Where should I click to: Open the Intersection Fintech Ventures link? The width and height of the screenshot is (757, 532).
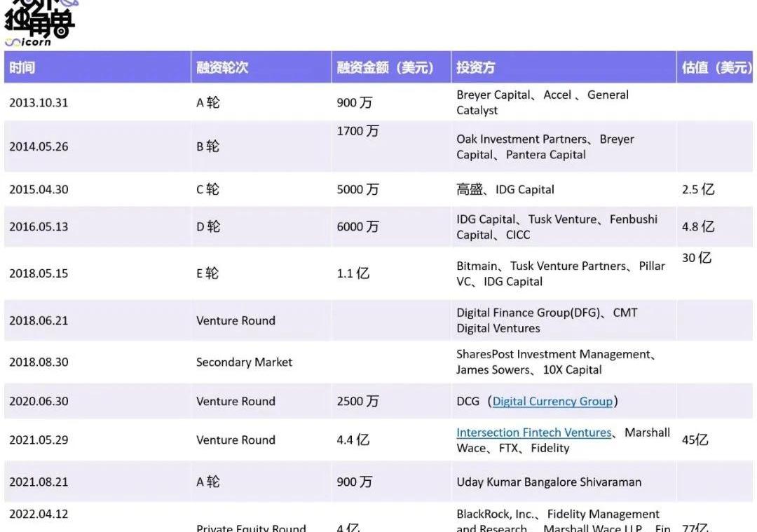pos(533,432)
